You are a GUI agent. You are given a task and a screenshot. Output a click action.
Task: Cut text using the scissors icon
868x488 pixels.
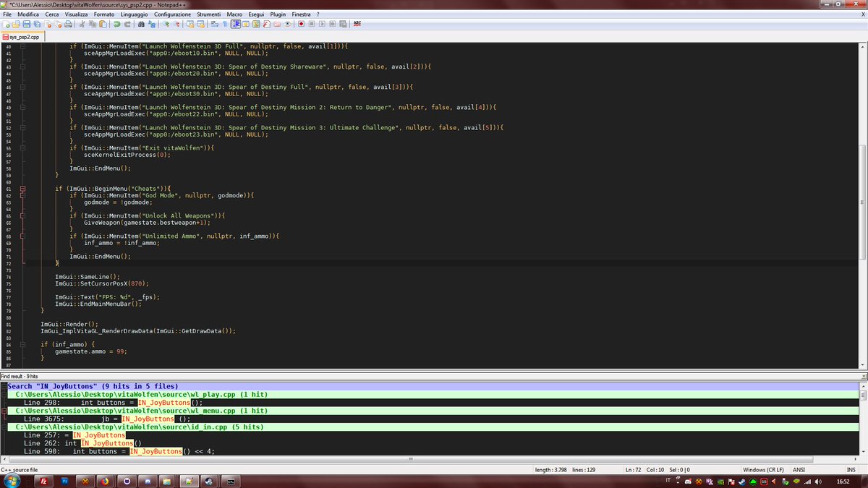coord(81,23)
